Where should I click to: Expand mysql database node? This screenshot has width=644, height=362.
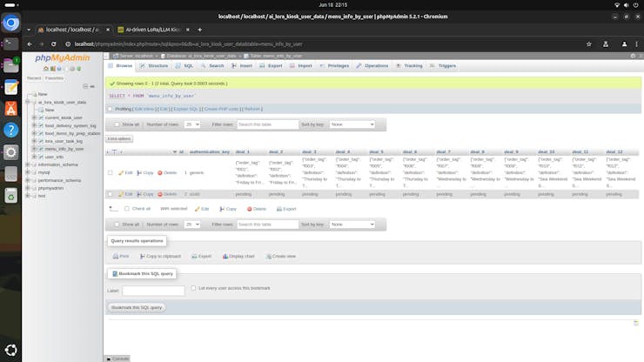(x=28, y=172)
